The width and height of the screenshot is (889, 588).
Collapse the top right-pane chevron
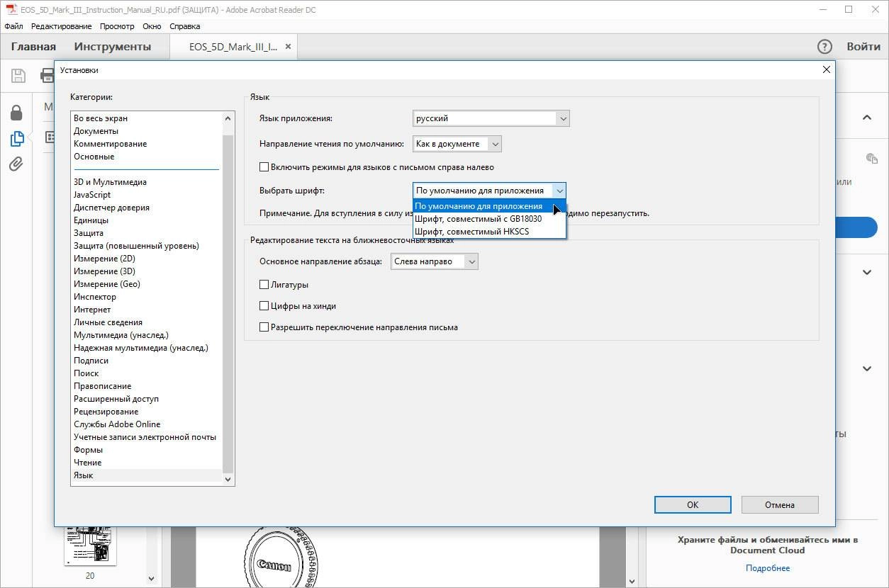[867, 118]
